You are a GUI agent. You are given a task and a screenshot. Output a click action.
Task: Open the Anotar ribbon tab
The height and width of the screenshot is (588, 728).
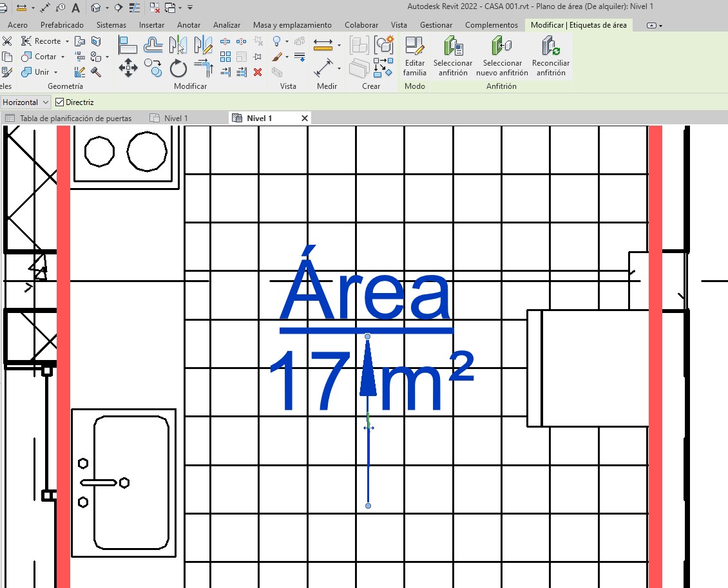tap(189, 25)
